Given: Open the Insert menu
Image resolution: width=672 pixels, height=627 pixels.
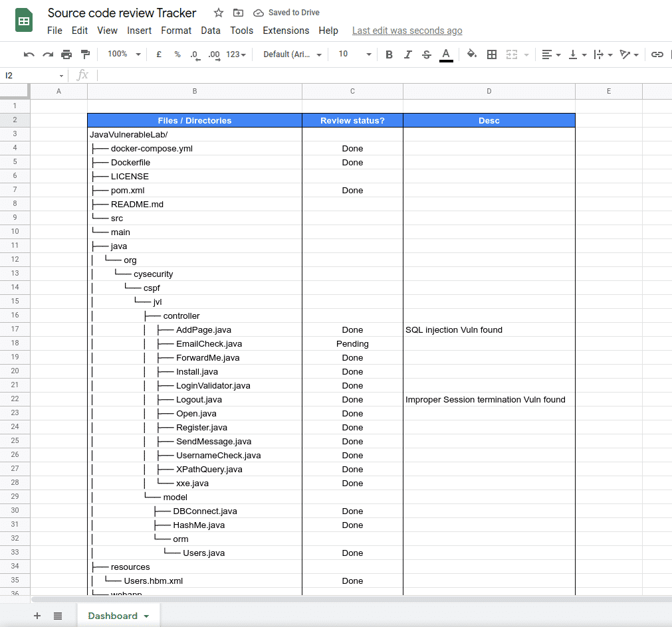Looking at the screenshot, I should tap(139, 31).
